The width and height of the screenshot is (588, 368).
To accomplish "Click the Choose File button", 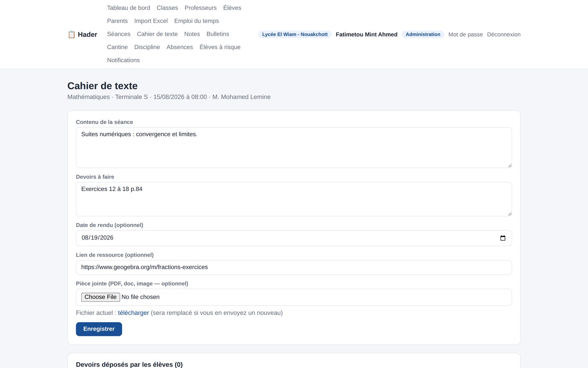I will tap(100, 297).
